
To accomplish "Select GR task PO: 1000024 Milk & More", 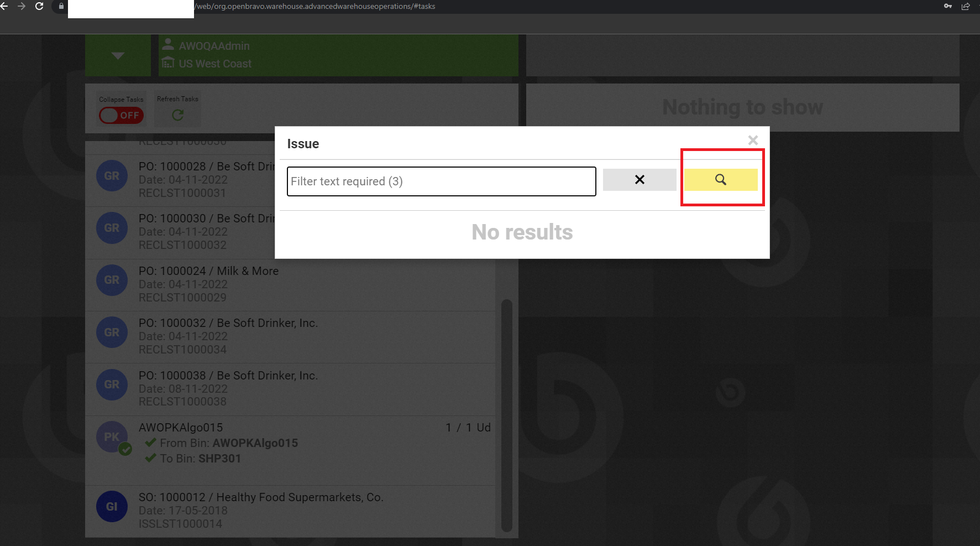I will click(208, 271).
